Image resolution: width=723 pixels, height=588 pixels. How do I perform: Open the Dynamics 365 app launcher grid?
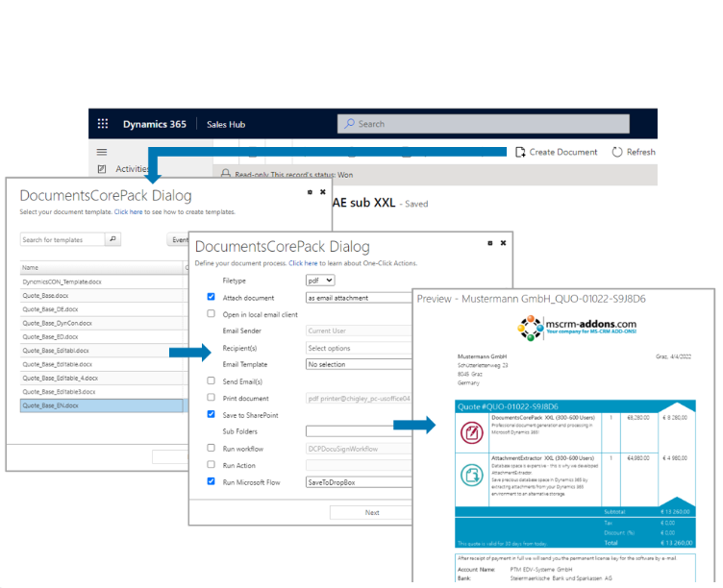[103, 124]
